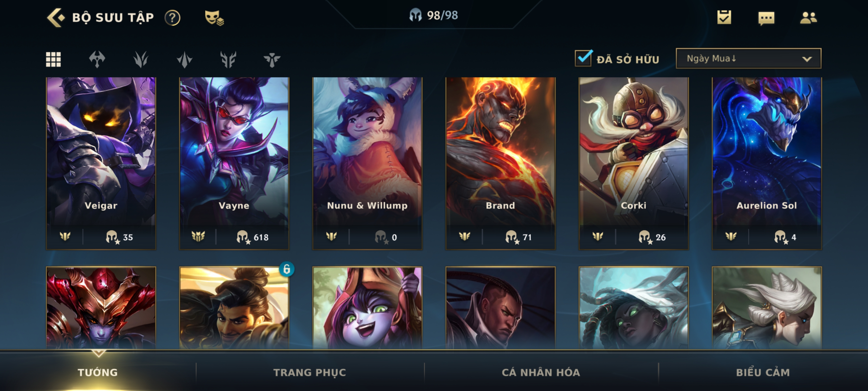Viewport: 868px width, 391px height.
Task: Click the blue lock badge on second-row champion
Action: click(287, 269)
